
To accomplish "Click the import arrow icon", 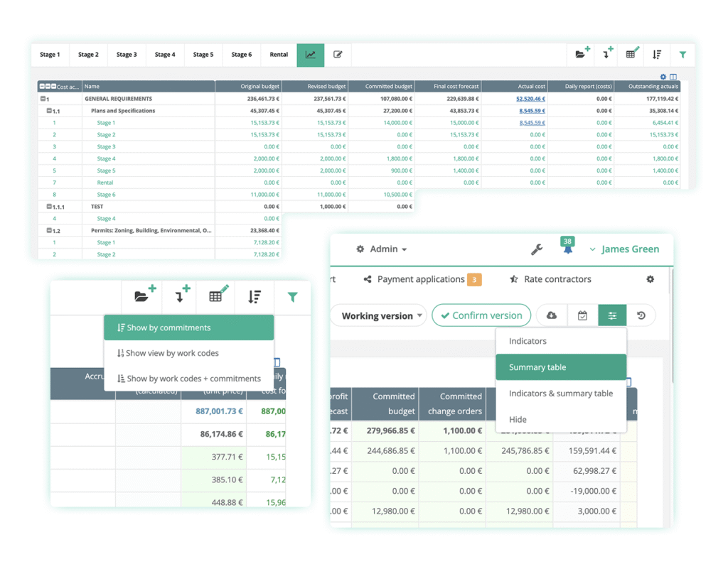I will (606, 54).
